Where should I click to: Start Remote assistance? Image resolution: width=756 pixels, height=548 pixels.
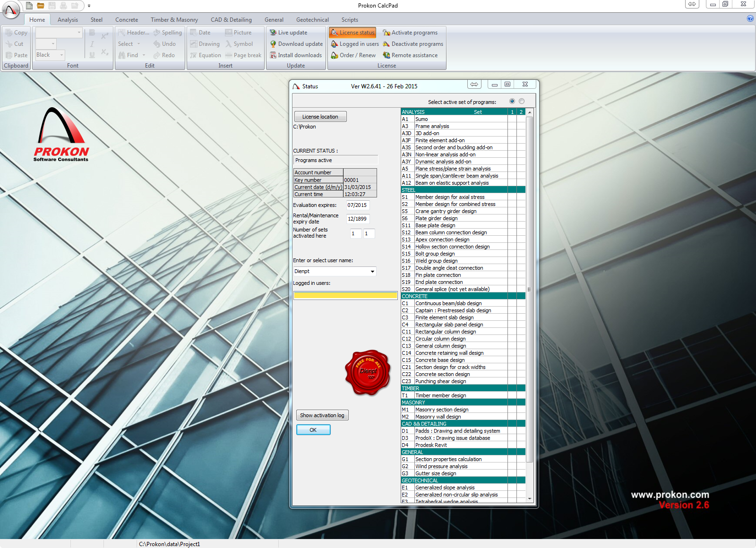[410, 55]
